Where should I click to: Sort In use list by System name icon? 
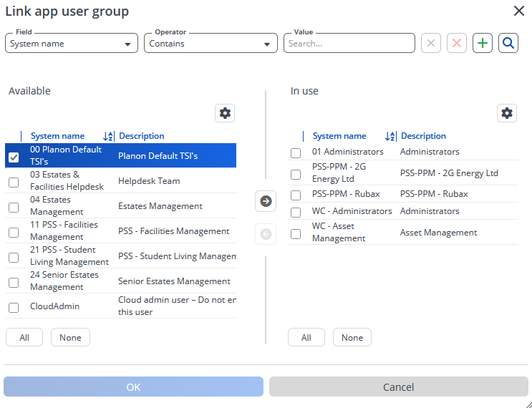tap(390, 136)
